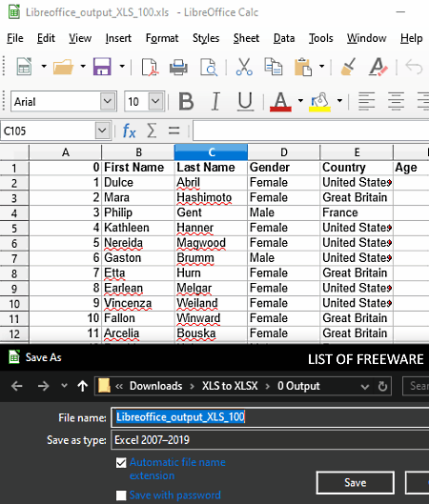Open Function Wizard fx icon
Viewport: 429px width, 504px height.
pyautogui.click(x=130, y=131)
